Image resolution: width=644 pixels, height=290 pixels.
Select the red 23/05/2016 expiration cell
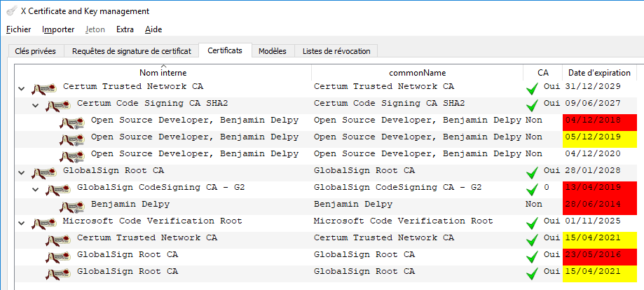click(599, 257)
